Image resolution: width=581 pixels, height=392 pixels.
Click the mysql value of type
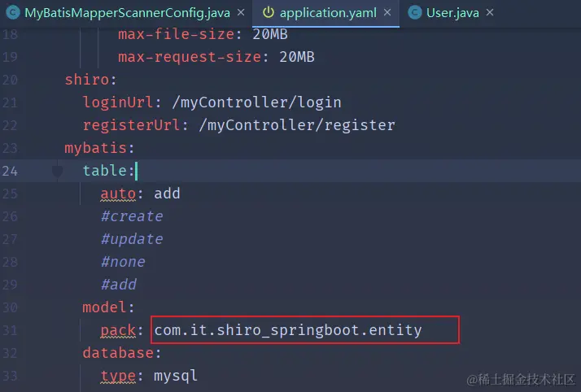pos(176,376)
